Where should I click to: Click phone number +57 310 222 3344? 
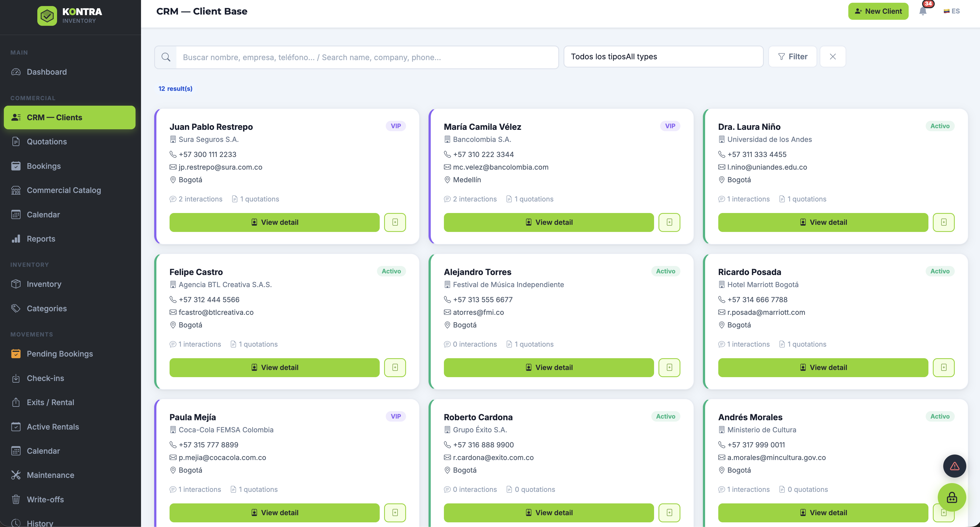coord(483,155)
